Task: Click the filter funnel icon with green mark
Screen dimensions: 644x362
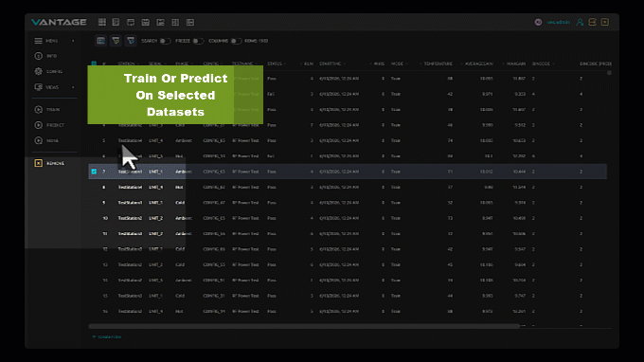Action: point(116,41)
